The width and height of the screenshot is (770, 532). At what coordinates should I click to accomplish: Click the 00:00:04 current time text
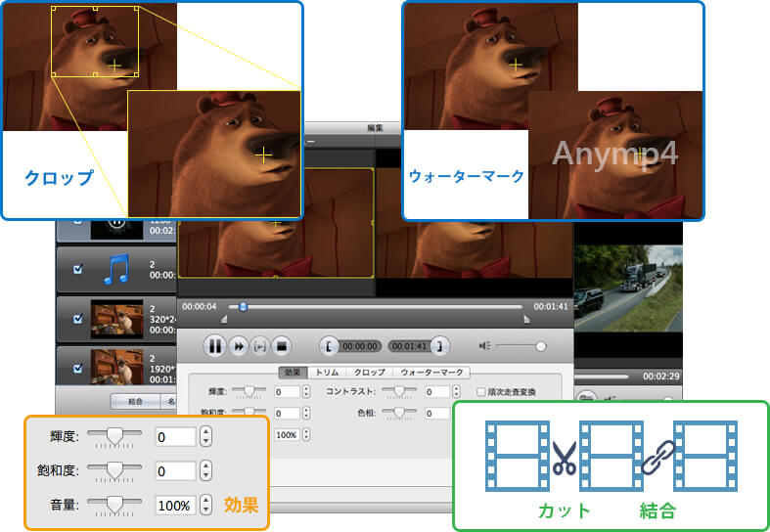[x=200, y=307]
